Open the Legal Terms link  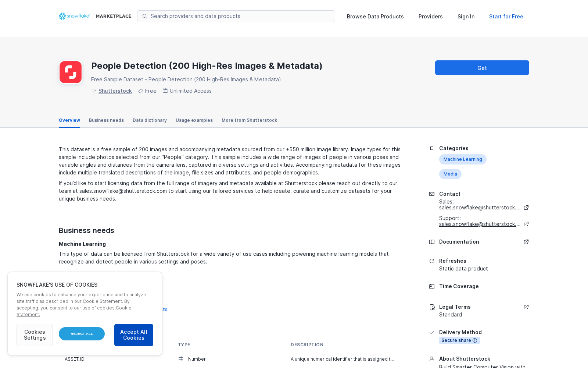(455, 307)
